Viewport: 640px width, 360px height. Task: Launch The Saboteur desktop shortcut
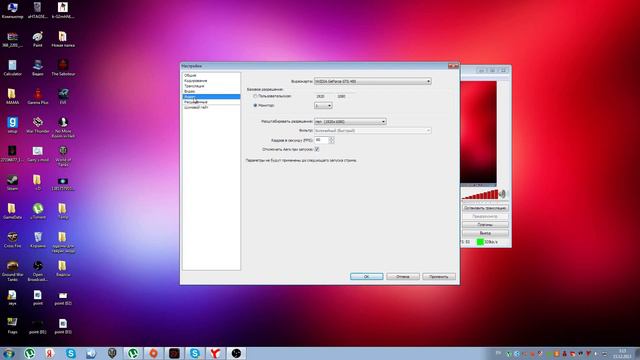tap(63, 68)
